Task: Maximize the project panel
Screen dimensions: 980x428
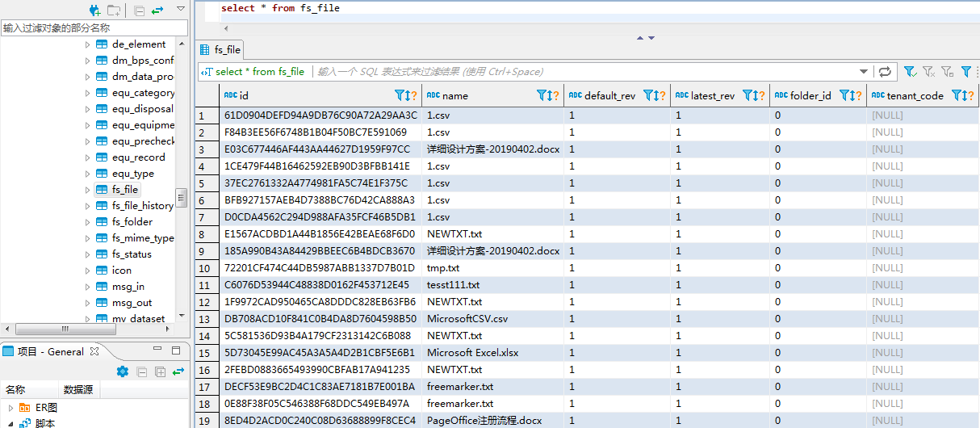Action: pos(176,350)
